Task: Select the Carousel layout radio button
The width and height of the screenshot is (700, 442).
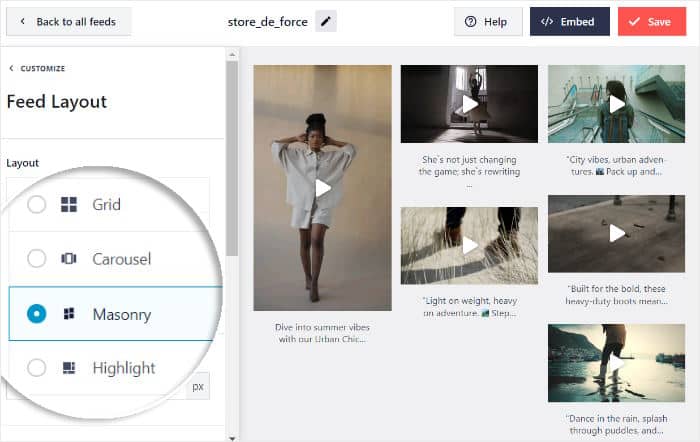Action: click(x=37, y=259)
